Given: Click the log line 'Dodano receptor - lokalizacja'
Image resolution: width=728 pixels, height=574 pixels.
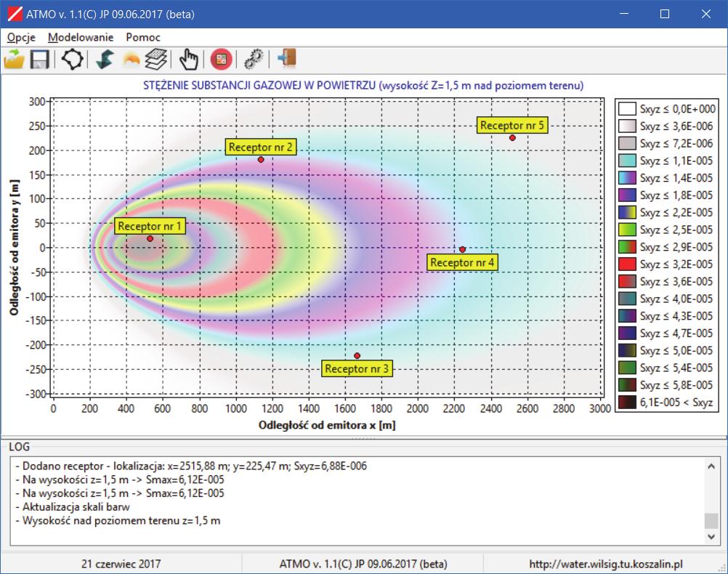Looking at the screenshot, I should tap(191, 466).
